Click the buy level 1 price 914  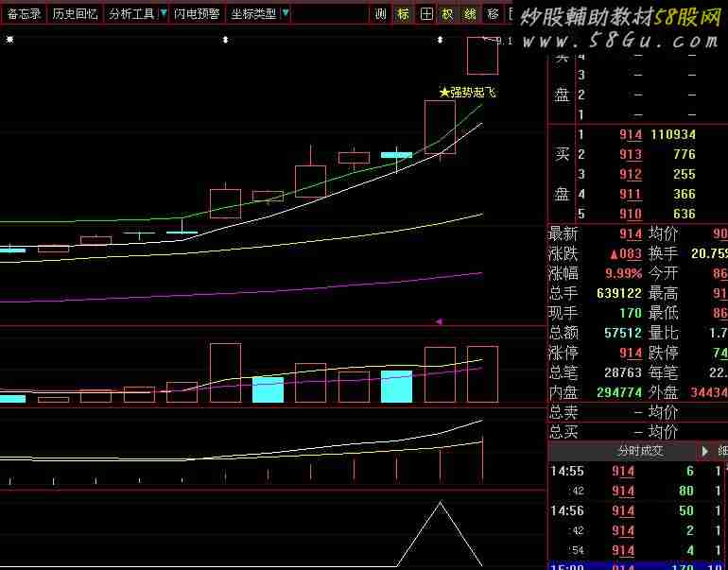pos(630,135)
